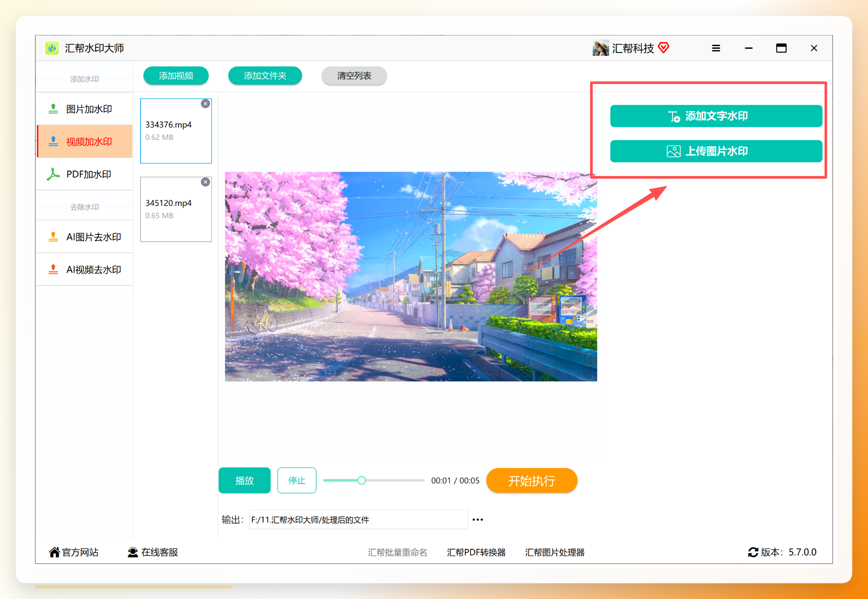The width and height of the screenshot is (868, 599).
Task: Click 上传图片水印 button
Action: (x=716, y=151)
